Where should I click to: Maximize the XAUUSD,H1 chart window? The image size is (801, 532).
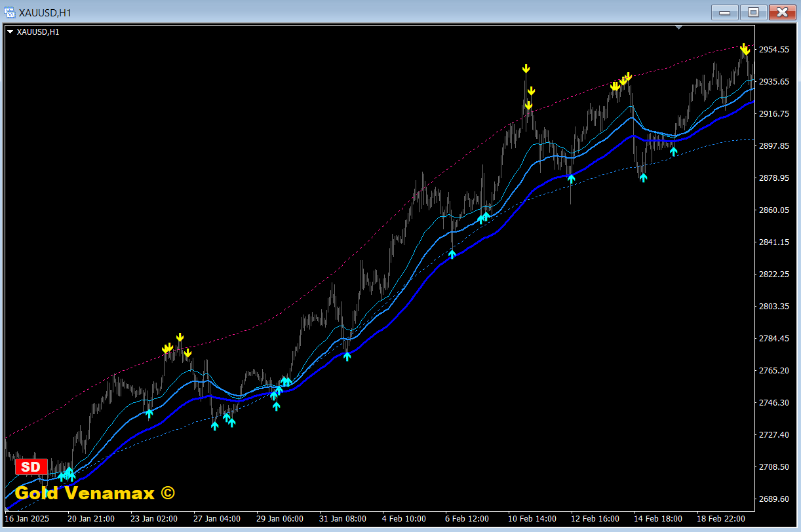point(754,12)
